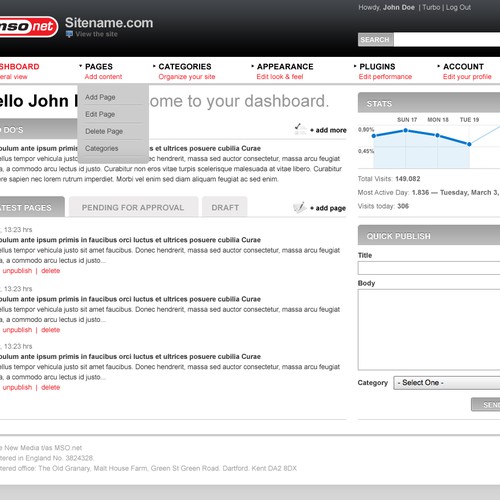This screenshot has width=500, height=500.
Task: Open the Category Select One dropdown
Action: click(447, 383)
